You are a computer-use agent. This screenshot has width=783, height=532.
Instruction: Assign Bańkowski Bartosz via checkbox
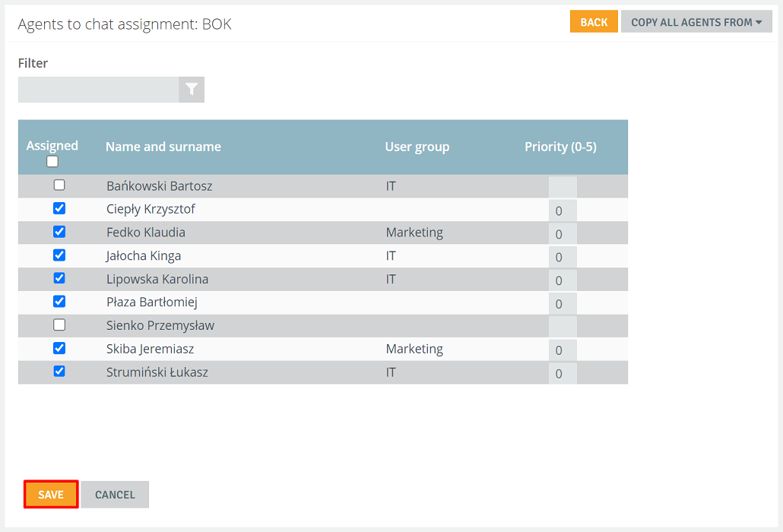coord(59,185)
